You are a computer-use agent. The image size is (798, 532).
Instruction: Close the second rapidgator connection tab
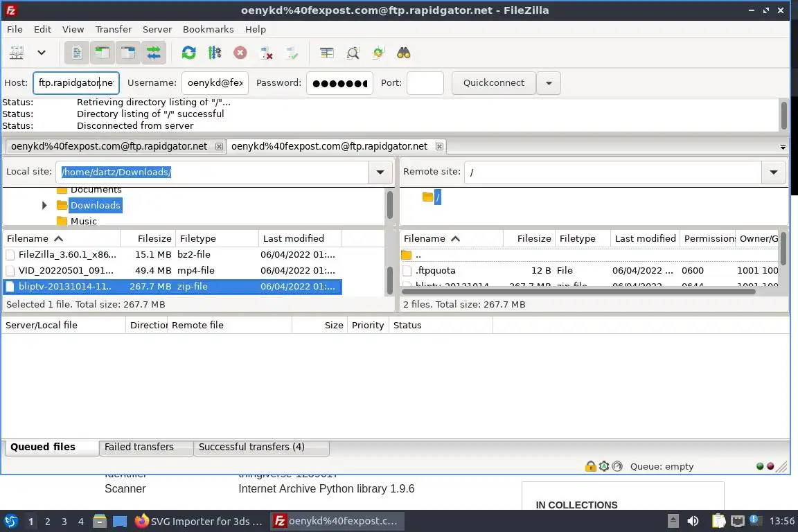tap(439, 147)
